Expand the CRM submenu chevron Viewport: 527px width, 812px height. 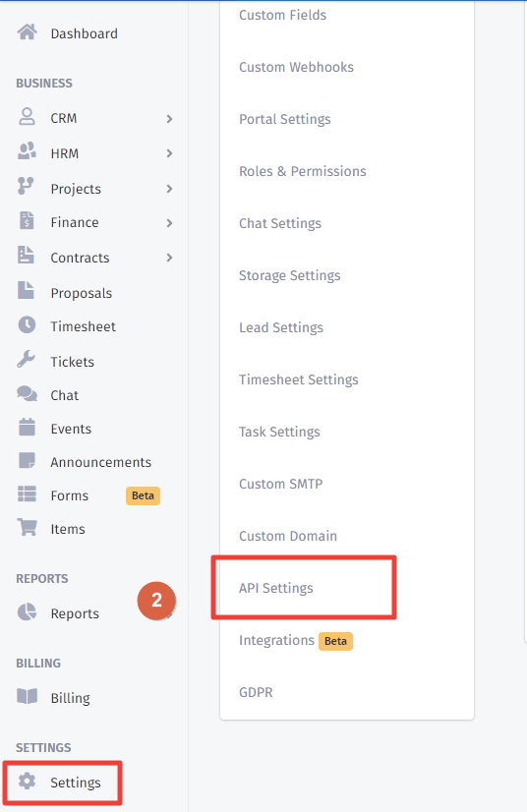[169, 119]
